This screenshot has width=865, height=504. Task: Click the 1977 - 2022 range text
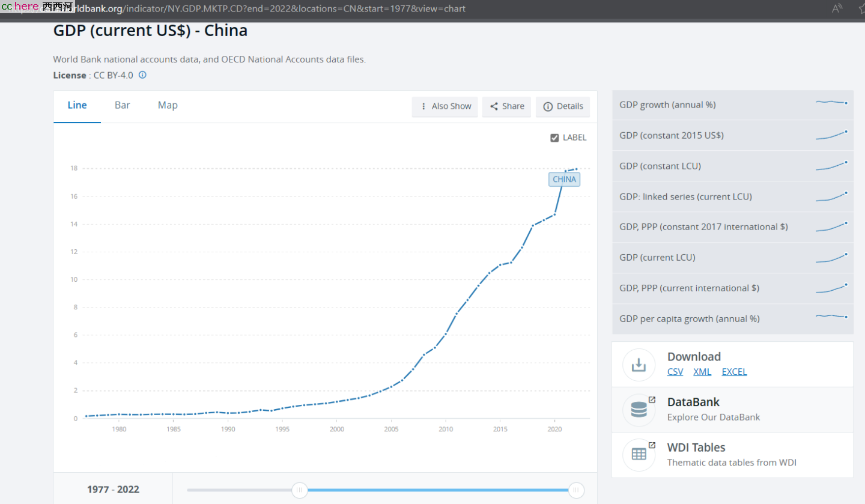[113, 490]
